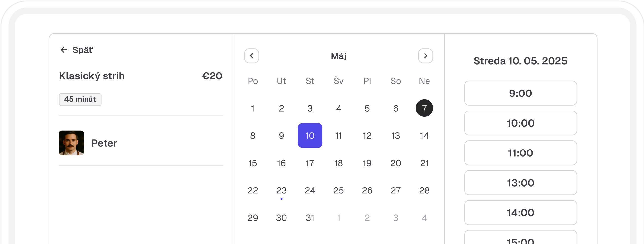Click the greyed-out date 4 of next month

pos(424,218)
